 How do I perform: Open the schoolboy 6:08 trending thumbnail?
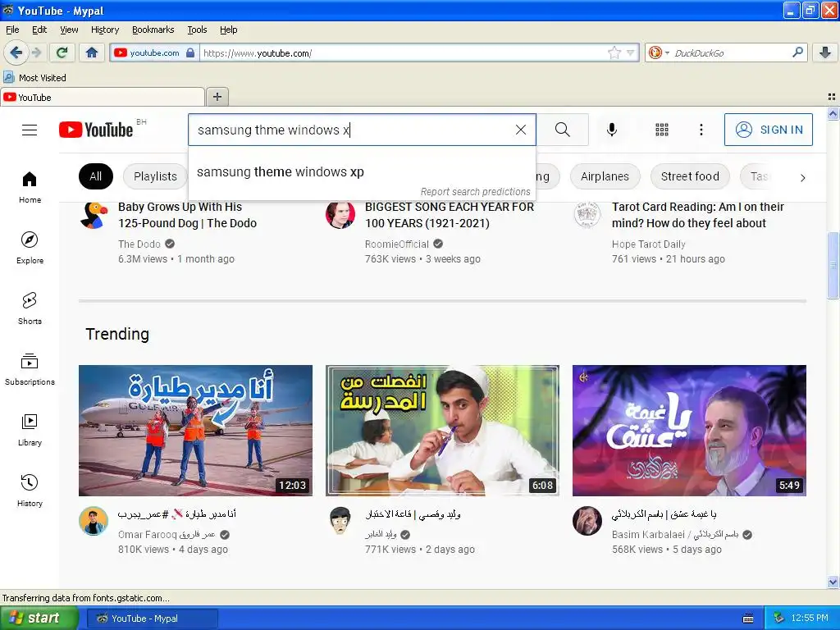pyautogui.click(x=442, y=431)
